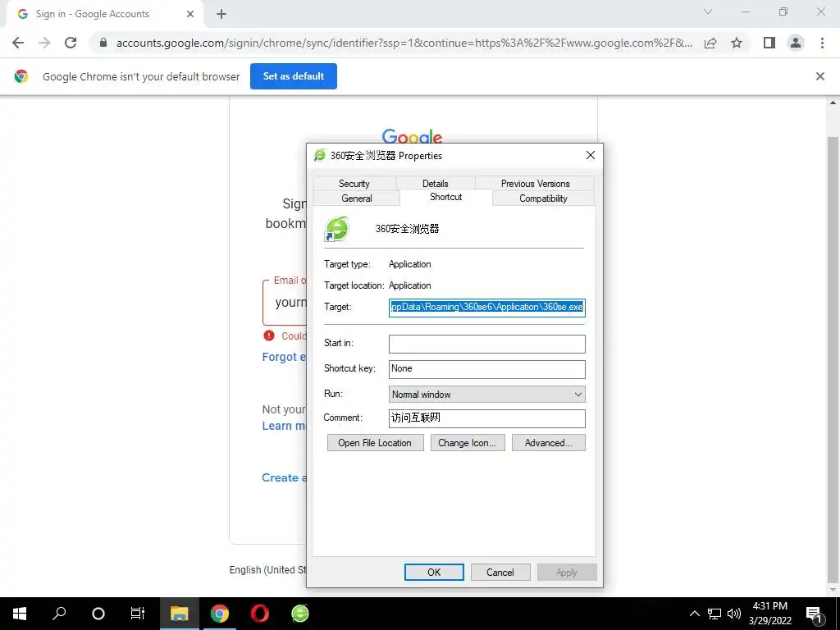Open Chrome three-dot menu
The height and width of the screenshot is (630, 840).
[x=822, y=43]
